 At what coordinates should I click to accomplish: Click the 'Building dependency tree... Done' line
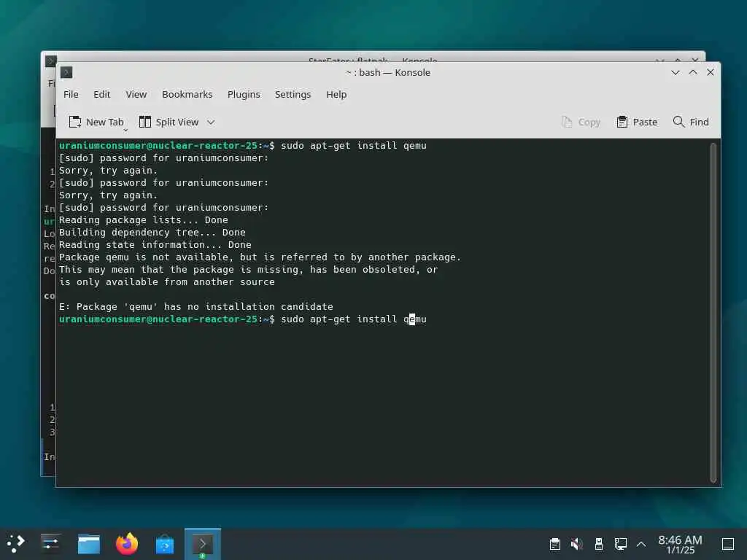152,233
